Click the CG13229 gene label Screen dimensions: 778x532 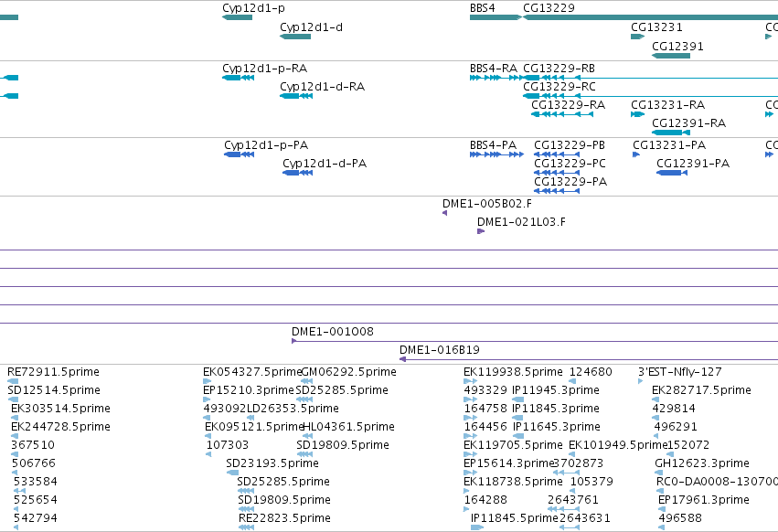[549, 8]
